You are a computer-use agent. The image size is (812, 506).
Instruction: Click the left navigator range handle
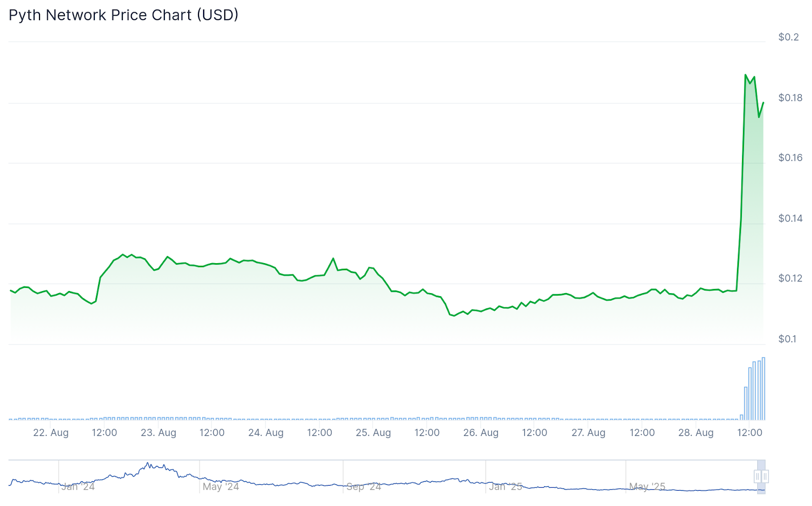[758, 477]
